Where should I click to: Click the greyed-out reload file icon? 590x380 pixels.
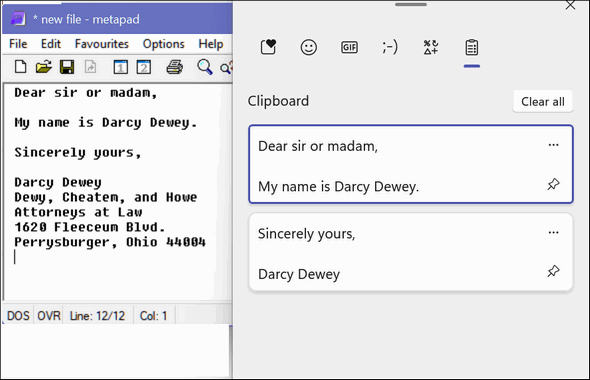point(90,67)
